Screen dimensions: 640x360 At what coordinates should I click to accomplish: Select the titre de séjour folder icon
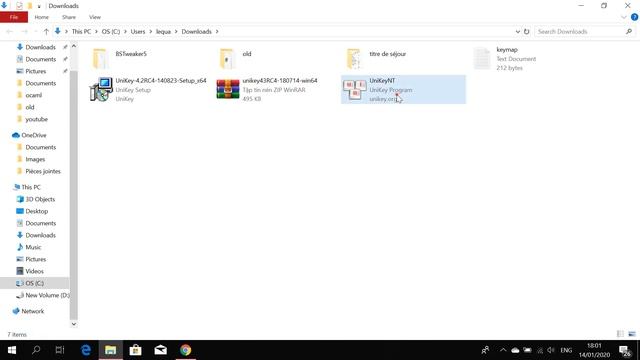[x=353, y=58]
